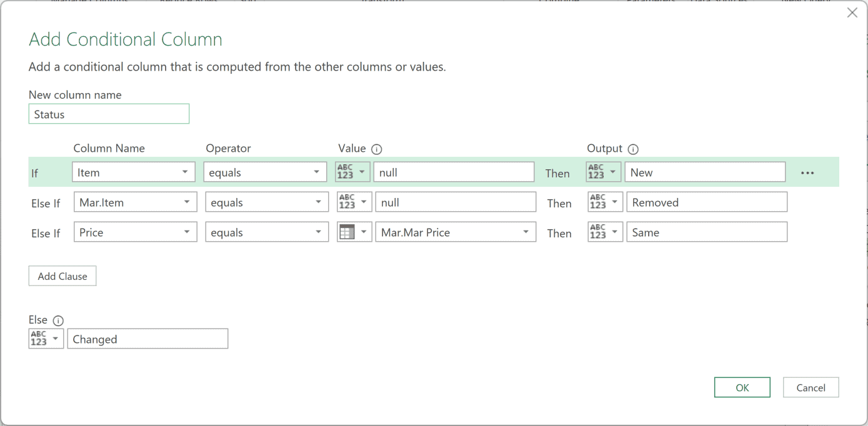Confirm with the OK button
Image resolution: width=868 pixels, height=426 pixels.
(742, 387)
